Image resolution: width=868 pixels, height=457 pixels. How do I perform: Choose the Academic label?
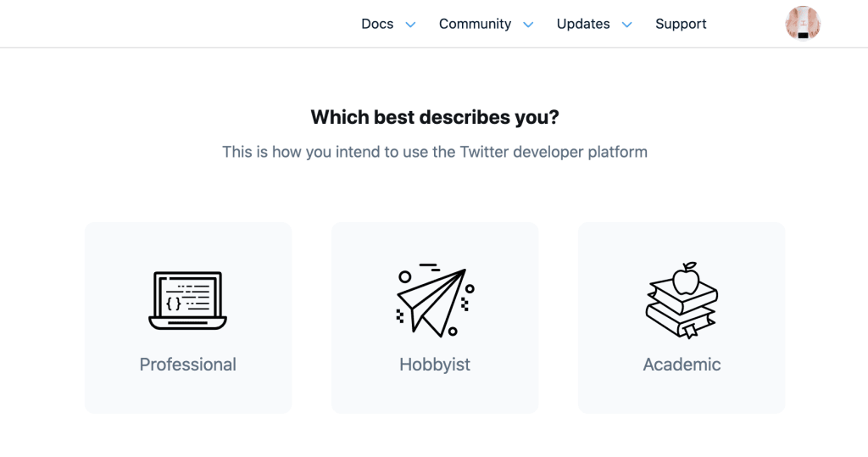pyautogui.click(x=682, y=365)
